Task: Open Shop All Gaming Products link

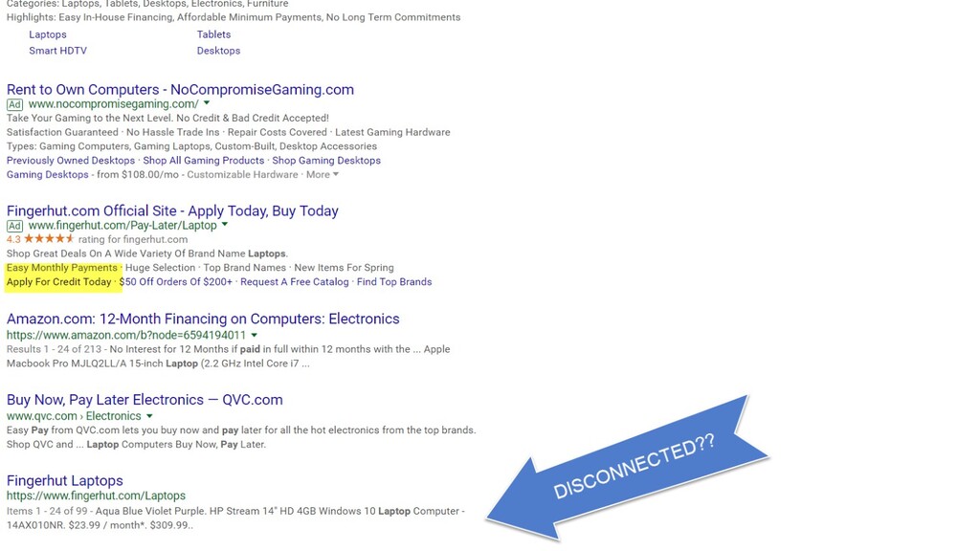Action: coord(203,161)
